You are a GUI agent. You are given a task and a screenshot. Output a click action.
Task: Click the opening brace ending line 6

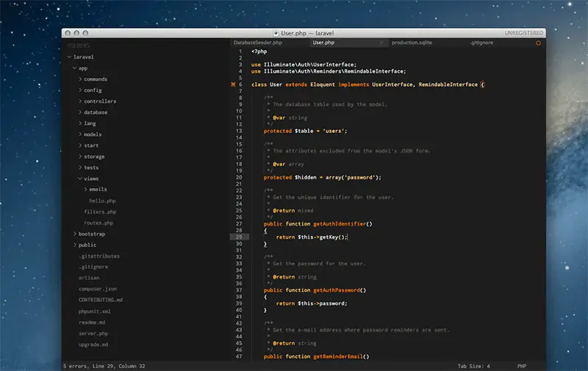click(x=482, y=84)
